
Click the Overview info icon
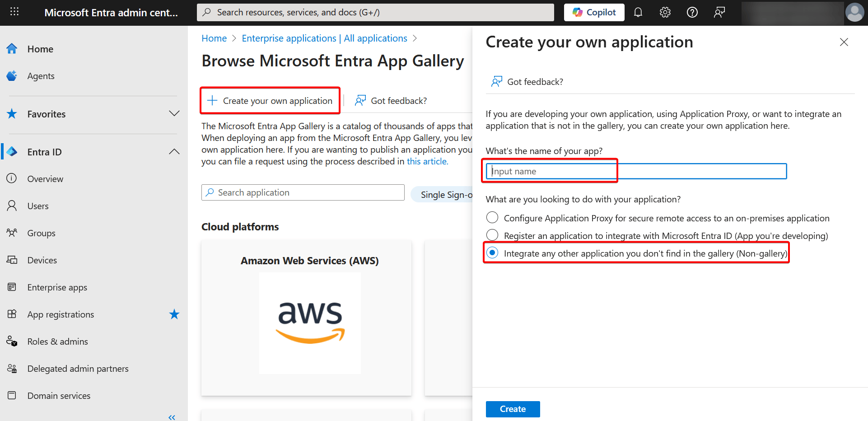pos(12,178)
